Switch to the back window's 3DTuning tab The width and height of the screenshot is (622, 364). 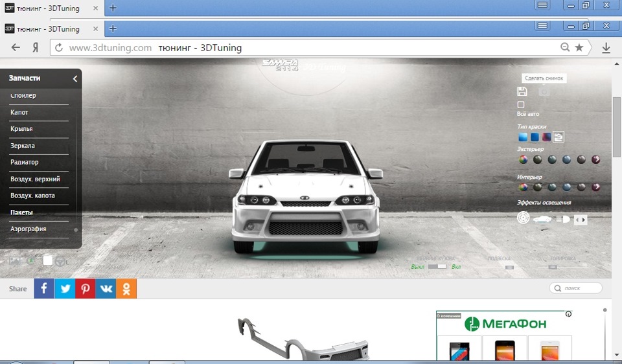(x=47, y=8)
